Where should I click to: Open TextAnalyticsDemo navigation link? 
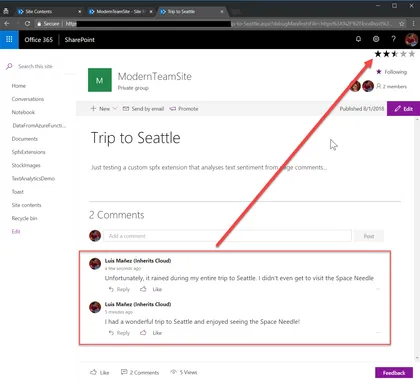33,179
